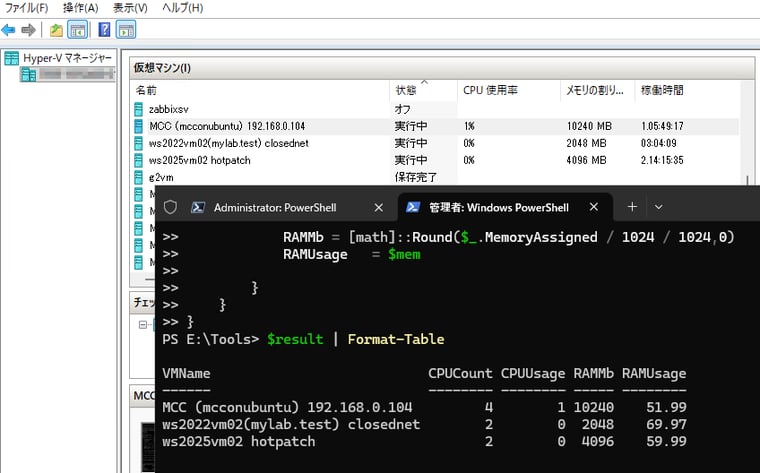Select the blurred server node under Hyper-V マネージャー
Image resolution: width=760 pixels, height=473 pixels.
pyautogui.click(x=67, y=74)
